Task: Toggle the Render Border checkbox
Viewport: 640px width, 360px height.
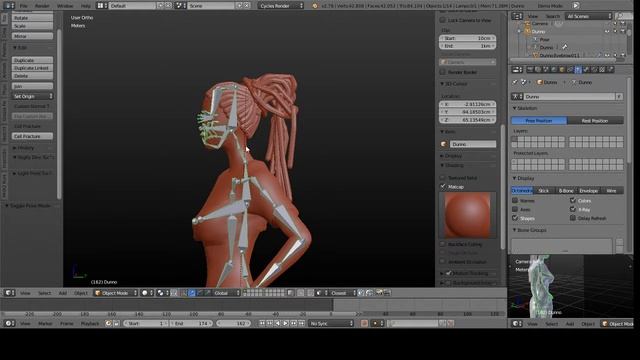Action: 442,72
